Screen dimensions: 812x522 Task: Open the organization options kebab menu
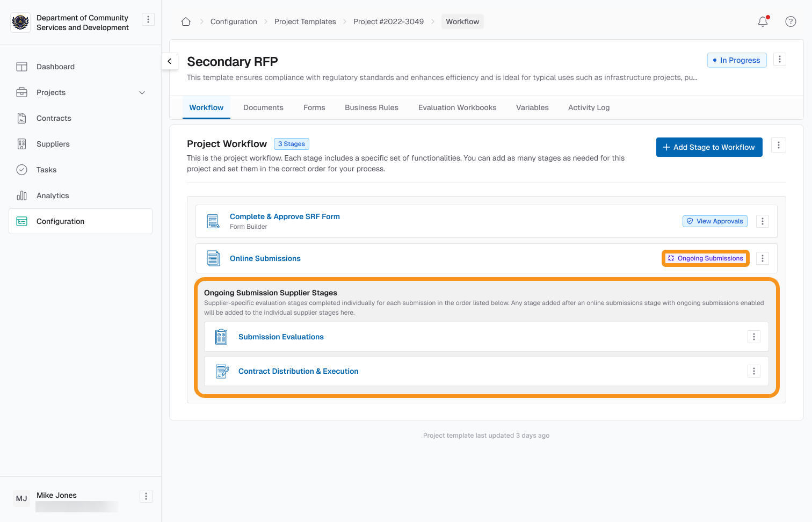pos(148,19)
